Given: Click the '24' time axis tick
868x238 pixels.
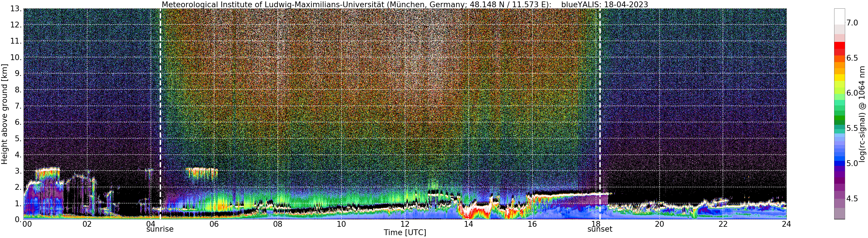Looking at the screenshot, I should [x=786, y=224].
